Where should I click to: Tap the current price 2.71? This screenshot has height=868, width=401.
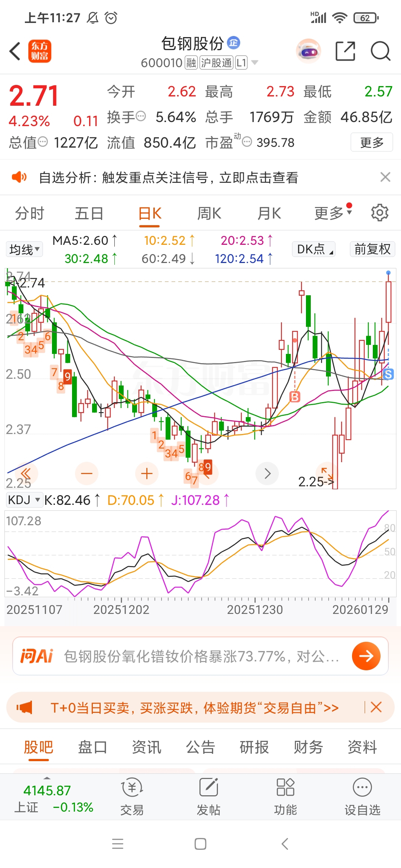coord(34,96)
